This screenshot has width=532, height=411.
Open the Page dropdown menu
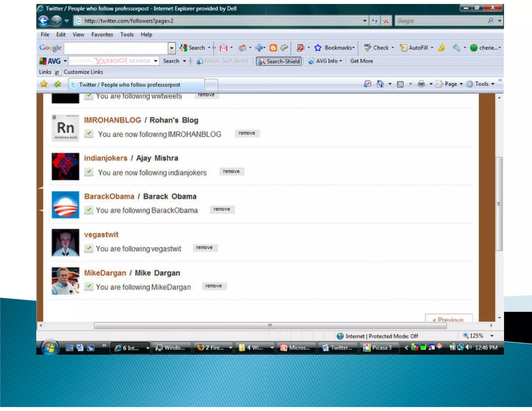pyautogui.click(x=450, y=84)
